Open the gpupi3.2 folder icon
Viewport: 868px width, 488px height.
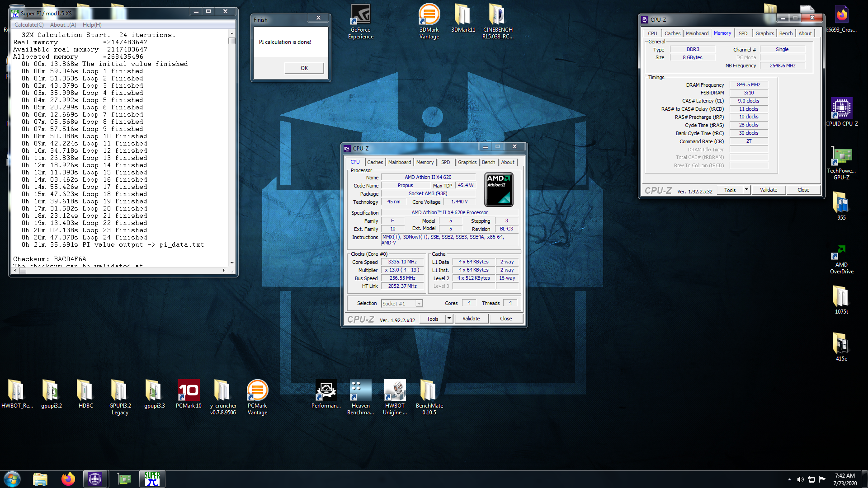pyautogui.click(x=52, y=394)
